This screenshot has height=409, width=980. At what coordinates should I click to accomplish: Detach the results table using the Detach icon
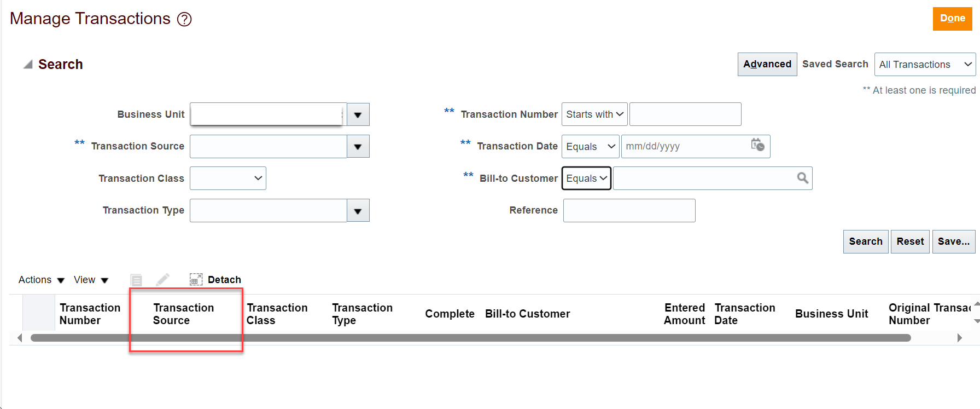click(x=196, y=279)
